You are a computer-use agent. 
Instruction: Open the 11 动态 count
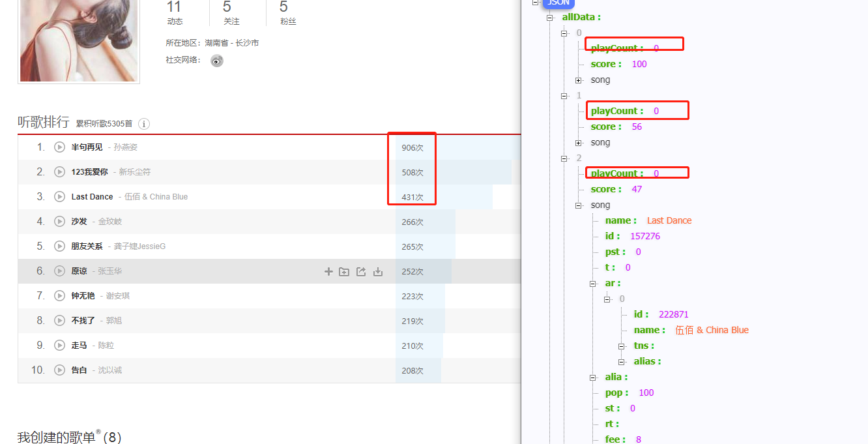click(x=175, y=13)
